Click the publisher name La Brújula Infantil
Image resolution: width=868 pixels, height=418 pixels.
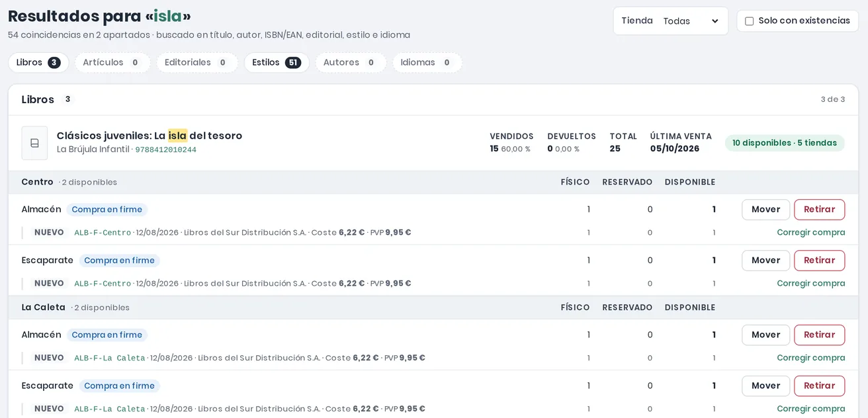coord(93,149)
